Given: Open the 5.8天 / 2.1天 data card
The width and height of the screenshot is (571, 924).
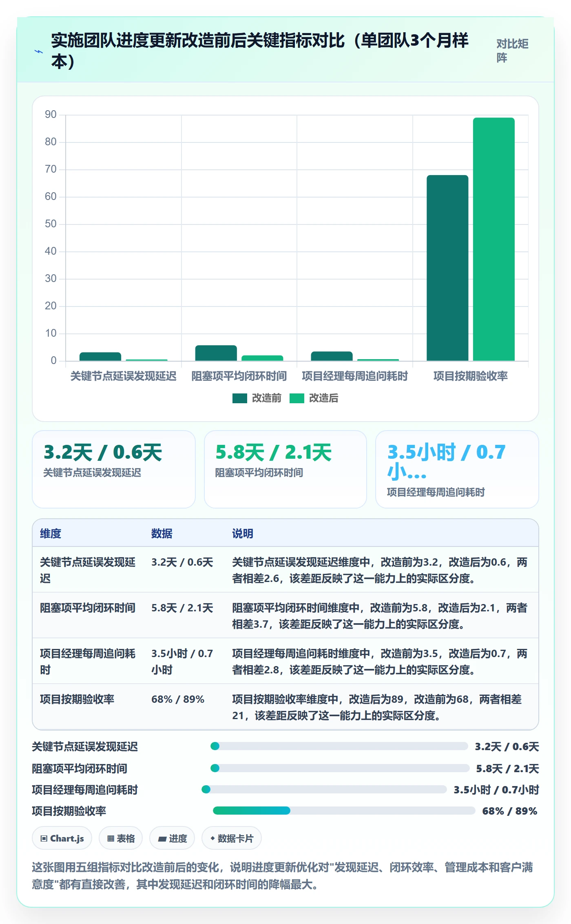Looking at the screenshot, I should (x=285, y=469).
